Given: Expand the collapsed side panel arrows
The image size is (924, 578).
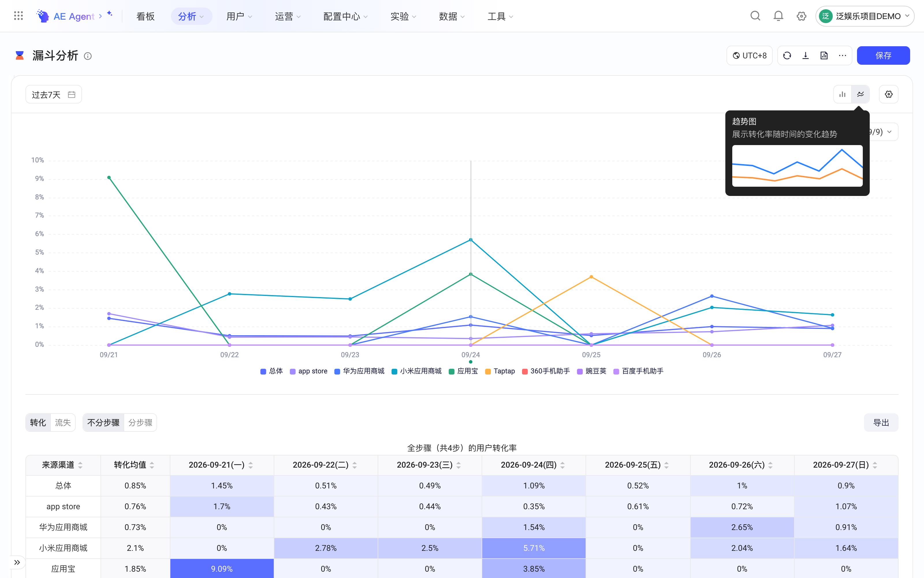Looking at the screenshot, I should (x=17, y=562).
